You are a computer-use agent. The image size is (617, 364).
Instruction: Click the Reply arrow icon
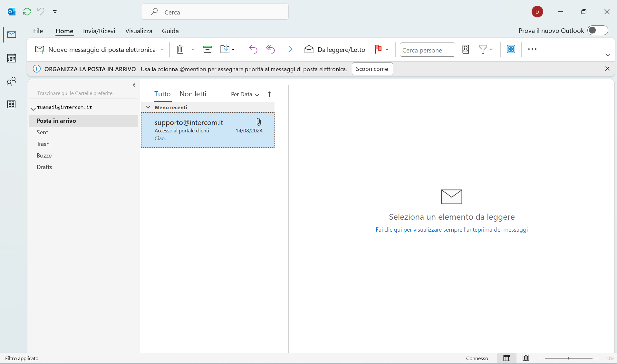pyautogui.click(x=253, y=49)
